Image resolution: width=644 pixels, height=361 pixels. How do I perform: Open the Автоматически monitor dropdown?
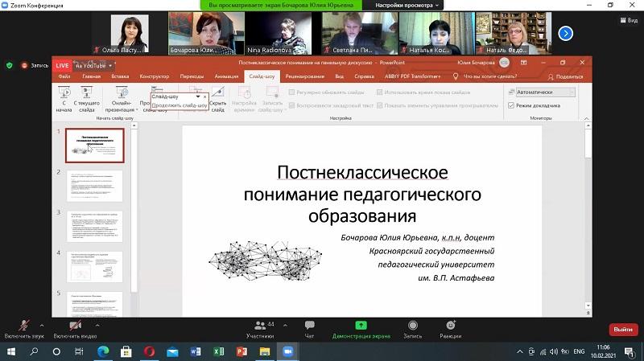543,92
